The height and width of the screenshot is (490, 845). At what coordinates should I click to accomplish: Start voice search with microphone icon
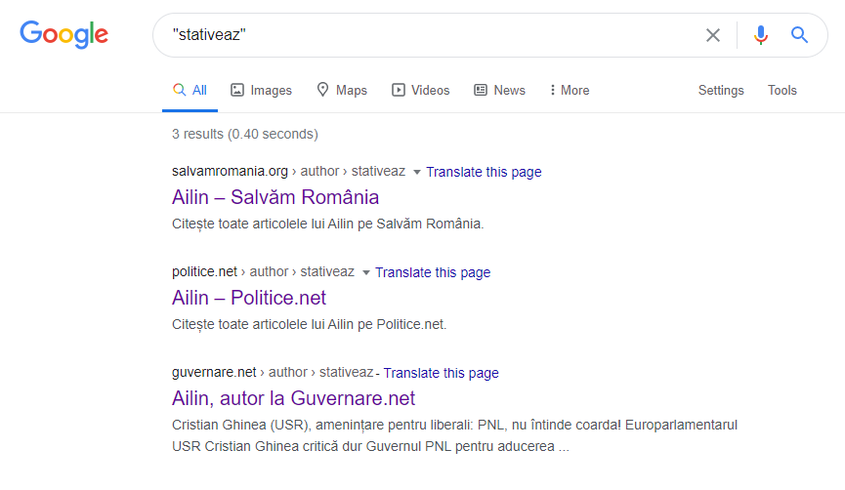pyautogui.click(x=761, y=35)
